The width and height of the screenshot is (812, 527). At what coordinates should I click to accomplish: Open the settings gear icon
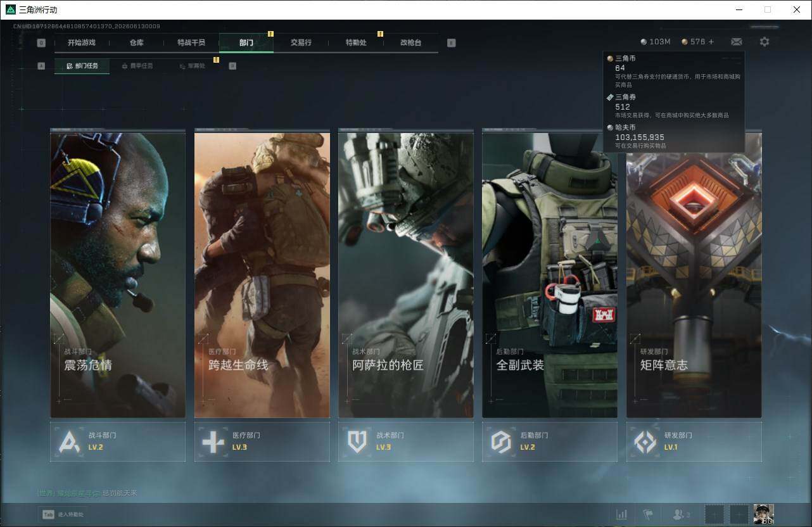(x=764, y=42)
